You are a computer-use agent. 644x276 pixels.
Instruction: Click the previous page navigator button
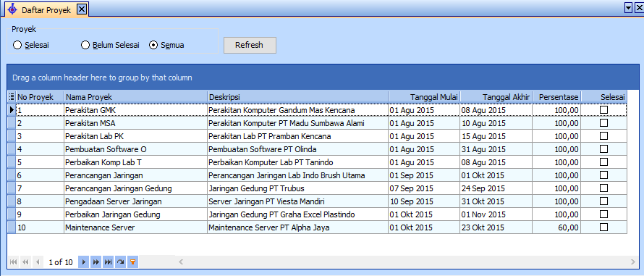point(25,262)
